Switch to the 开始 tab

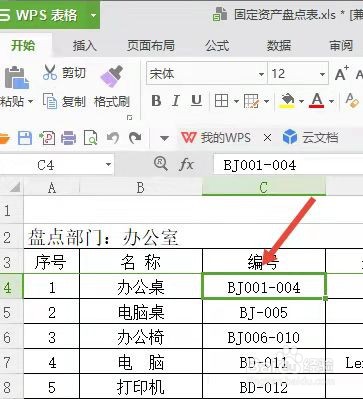(x=23, y=45)
